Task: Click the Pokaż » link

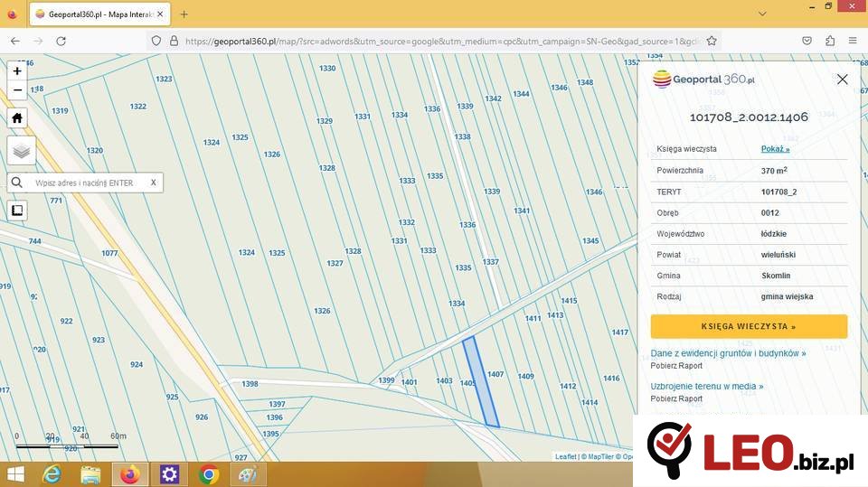Action: [775, 149]
